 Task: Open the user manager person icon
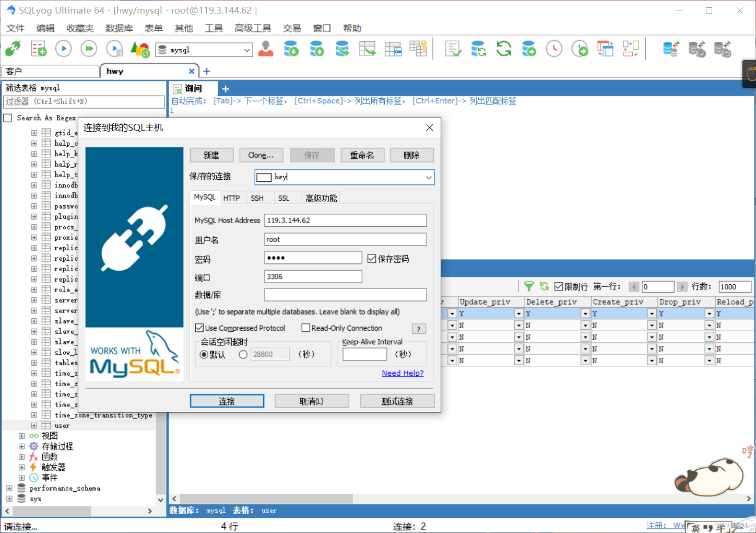[266, 49]
